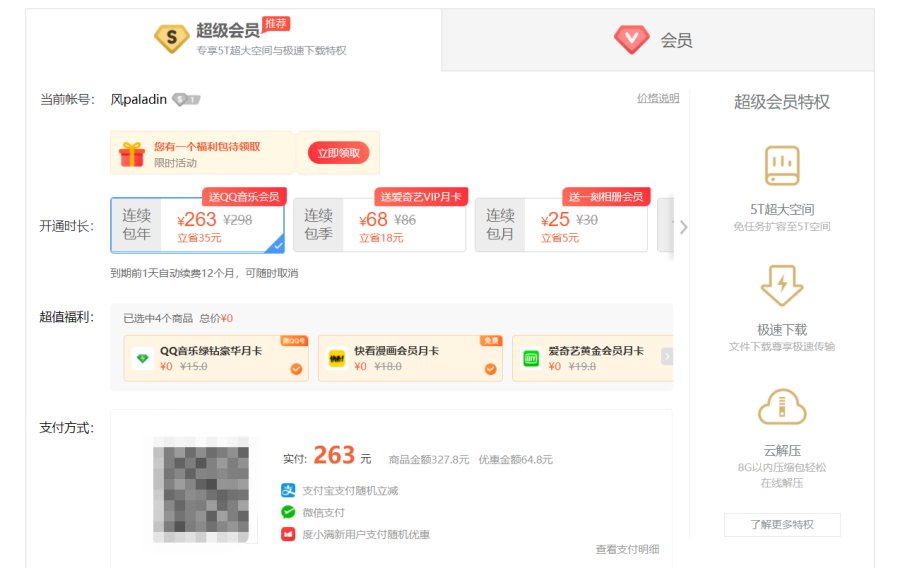
Task: Click the account level badge beside 风paladin
Action: pos(186,99)
